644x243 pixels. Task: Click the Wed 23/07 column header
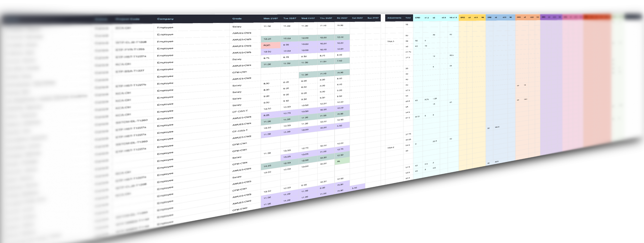point(308,18)
